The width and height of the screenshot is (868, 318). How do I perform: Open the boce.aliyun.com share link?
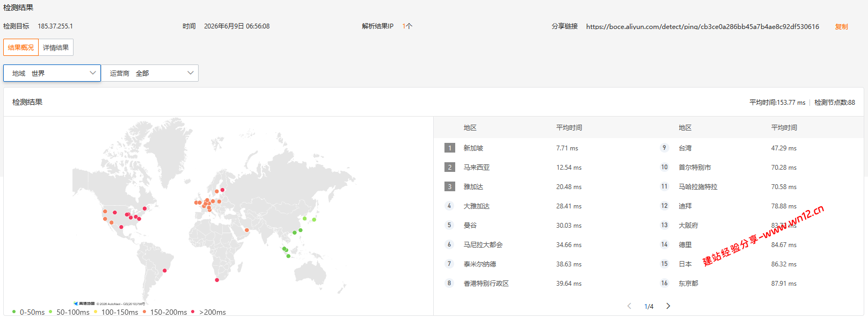703,26
